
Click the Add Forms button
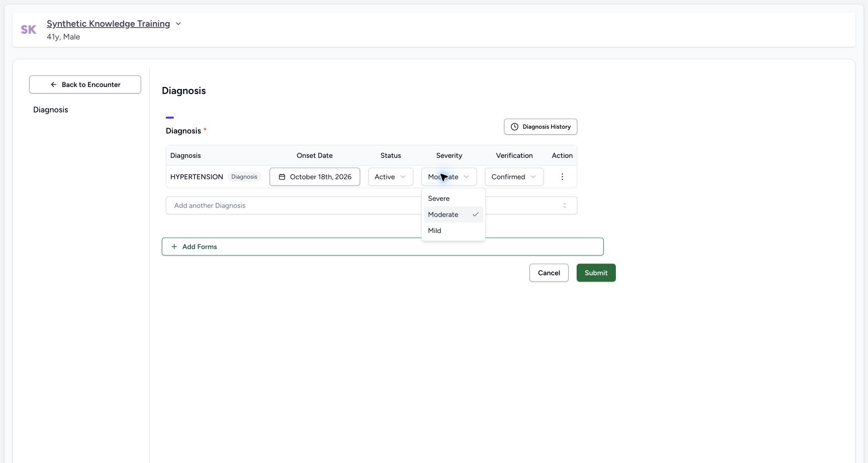(x=382, y=247)
